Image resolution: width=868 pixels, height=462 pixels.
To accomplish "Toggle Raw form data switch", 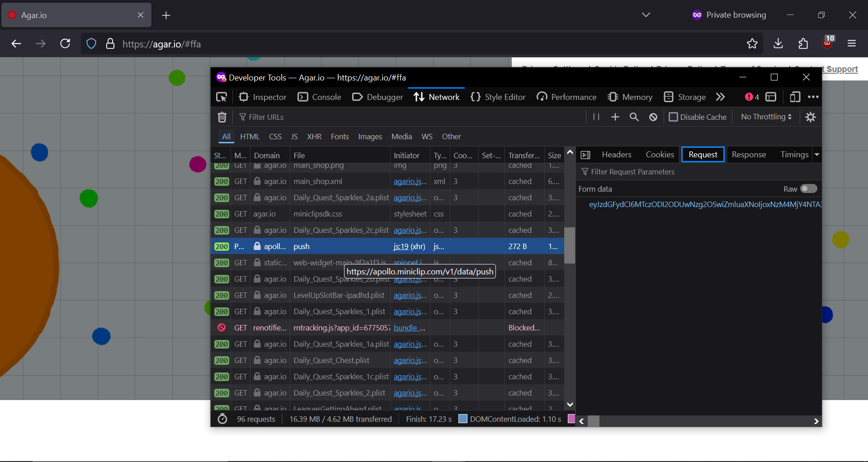I will pos(809,189).
